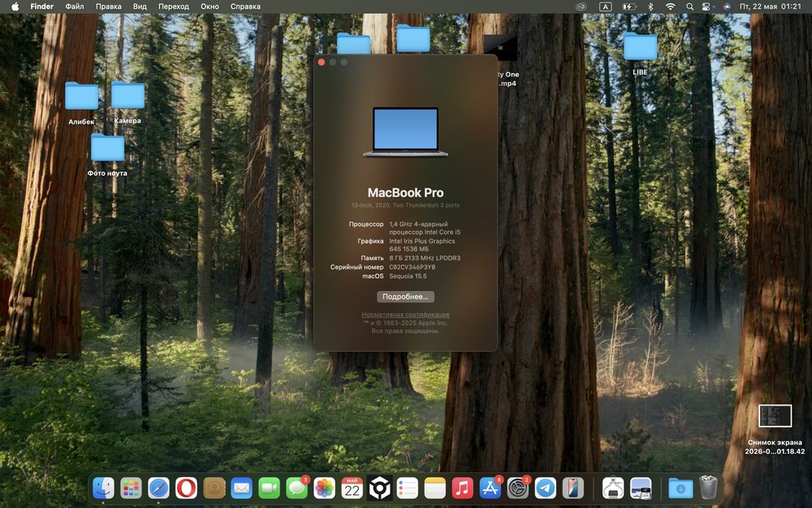Open the Preview app in the Dock
Screen dimensions: 812x508
point(641,488)
